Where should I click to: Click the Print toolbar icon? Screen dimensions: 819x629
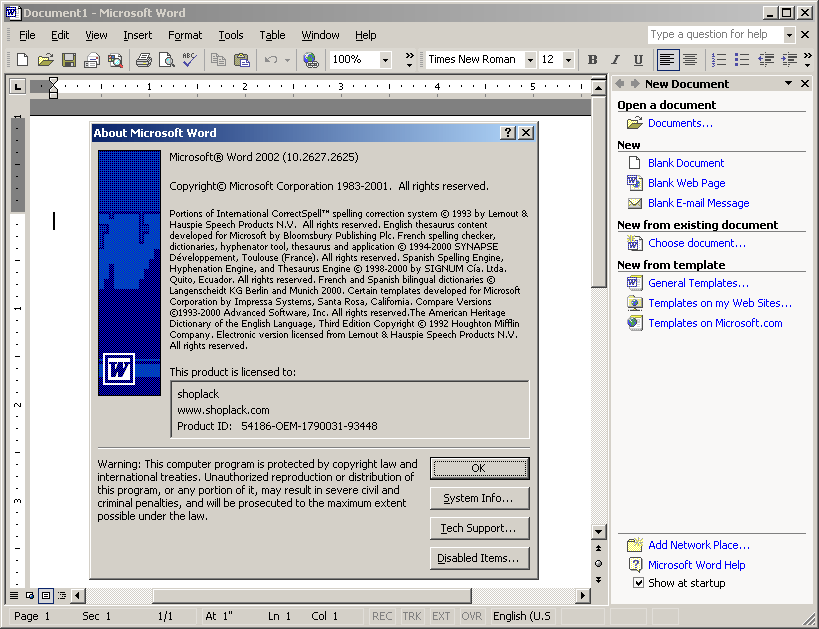[x=144, y=60]
